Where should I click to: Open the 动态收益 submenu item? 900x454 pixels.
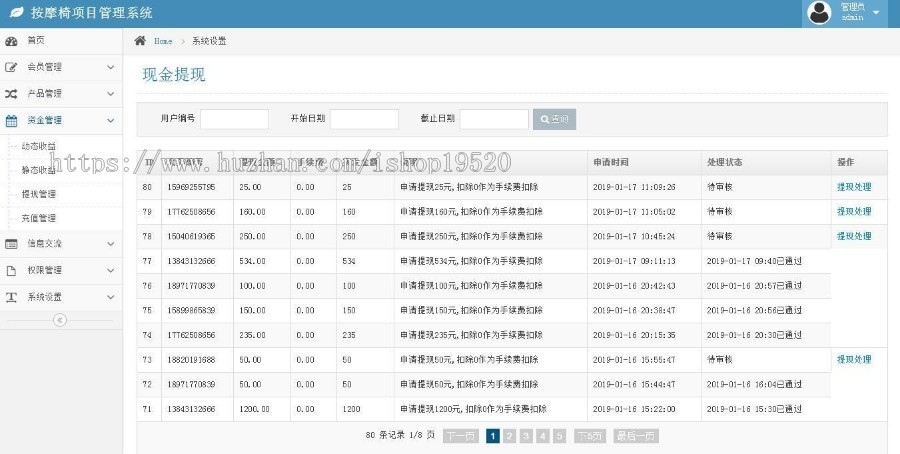38,146
